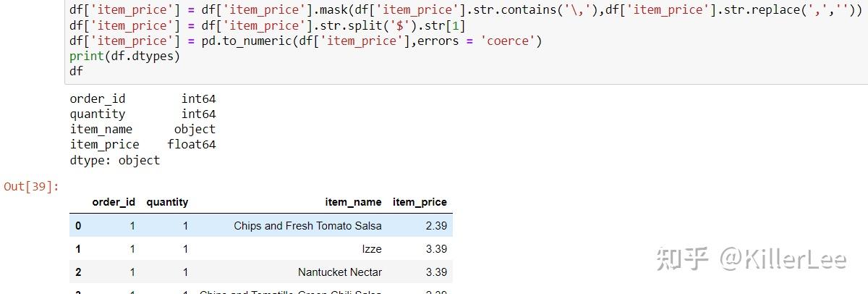Place cursor on the pd.to_numeric code line
This screenshot has width=868, height=294.
coord(304,41)
